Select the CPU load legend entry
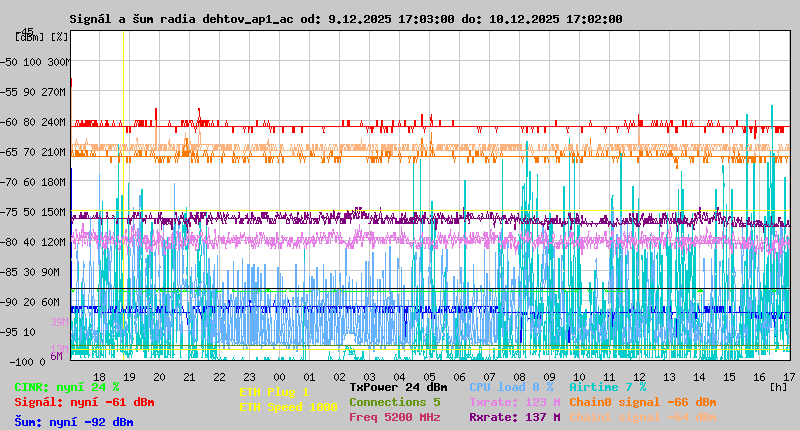 coord(511,386)
